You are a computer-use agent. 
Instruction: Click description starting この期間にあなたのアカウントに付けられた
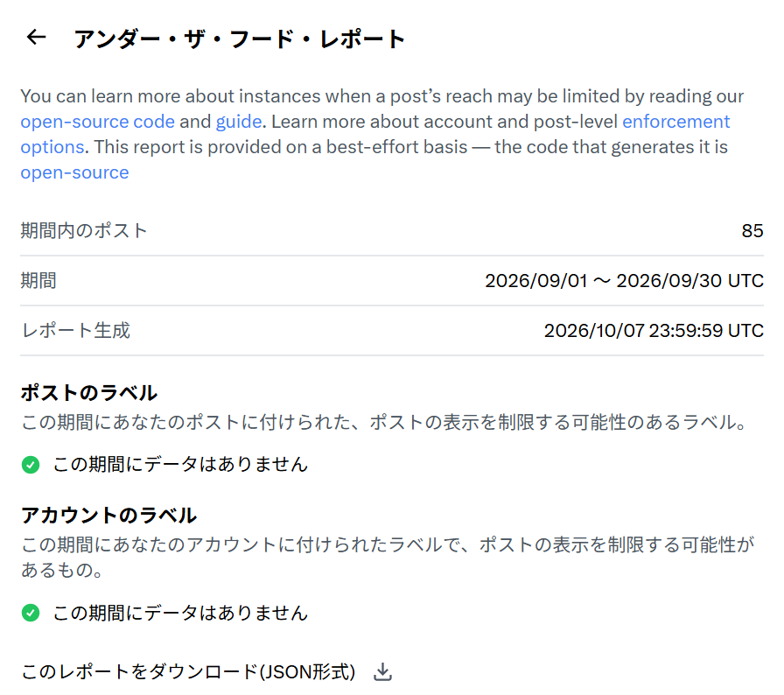point(388,557)
